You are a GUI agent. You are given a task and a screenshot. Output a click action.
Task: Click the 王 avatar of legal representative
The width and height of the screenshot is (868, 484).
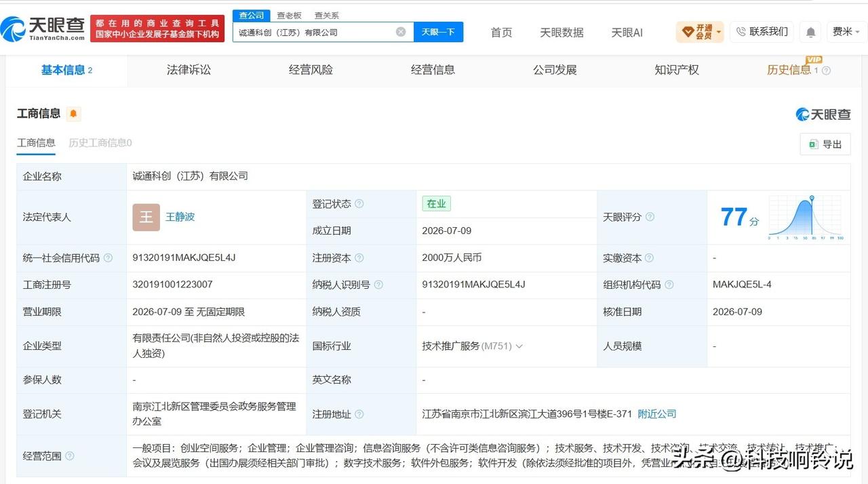coord(146,217)
